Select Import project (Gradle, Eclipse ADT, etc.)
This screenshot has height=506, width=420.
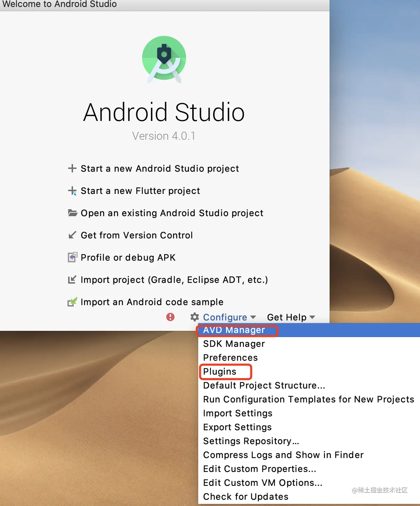click(x=174, y=280)
